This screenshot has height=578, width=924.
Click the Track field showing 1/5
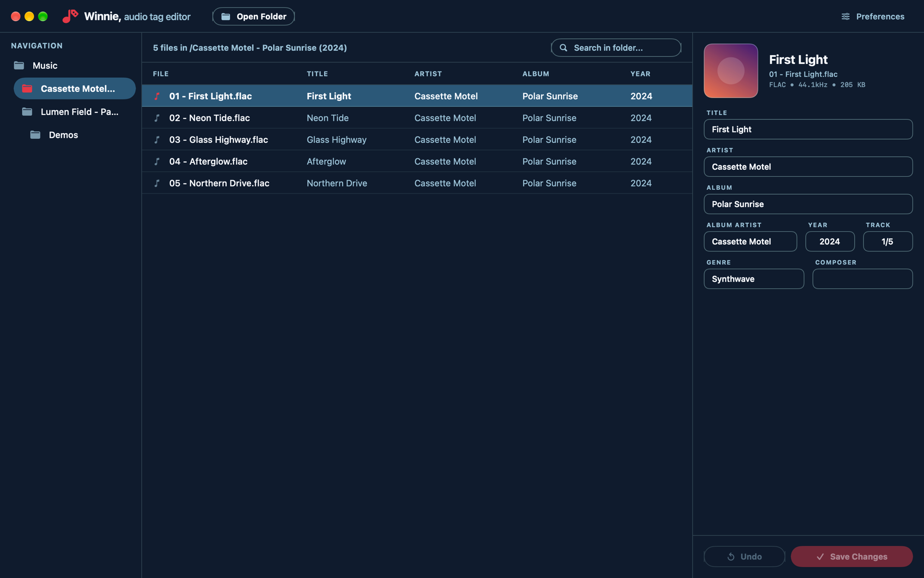click(x=888, y=241)
